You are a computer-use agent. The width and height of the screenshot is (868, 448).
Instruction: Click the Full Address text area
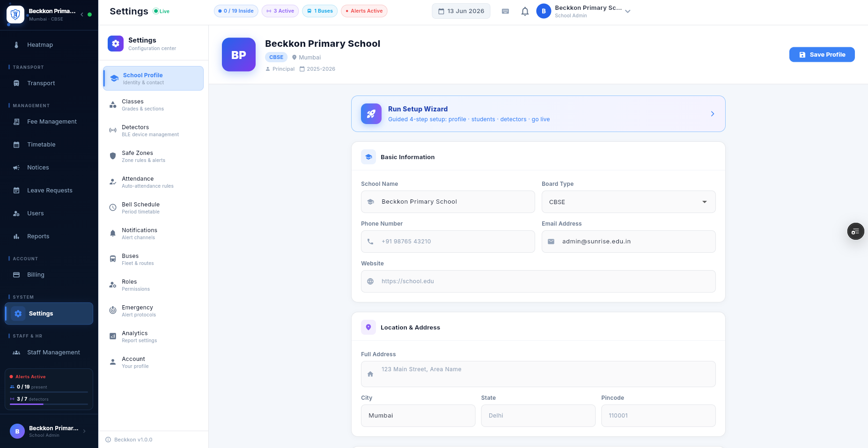tap(538, 374)
